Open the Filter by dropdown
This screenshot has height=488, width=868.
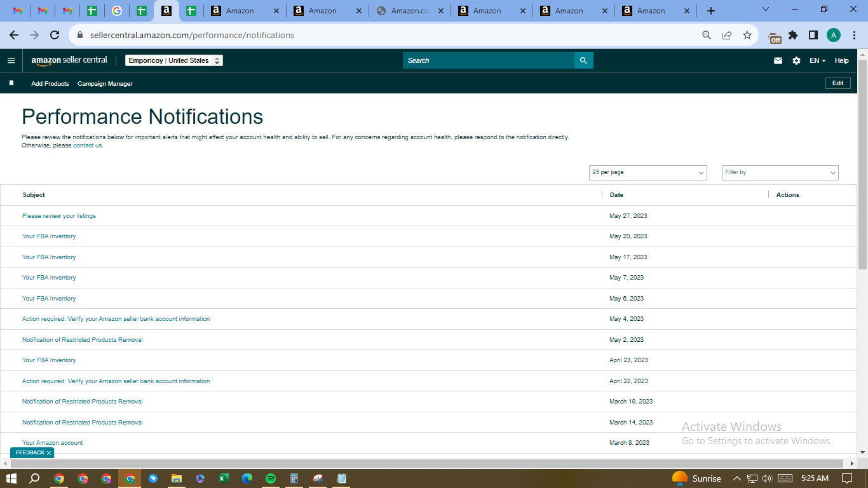[780, 173]
